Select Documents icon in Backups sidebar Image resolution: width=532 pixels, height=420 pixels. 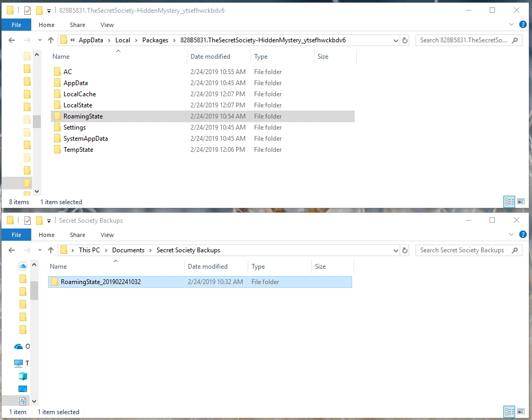[23, 401]
